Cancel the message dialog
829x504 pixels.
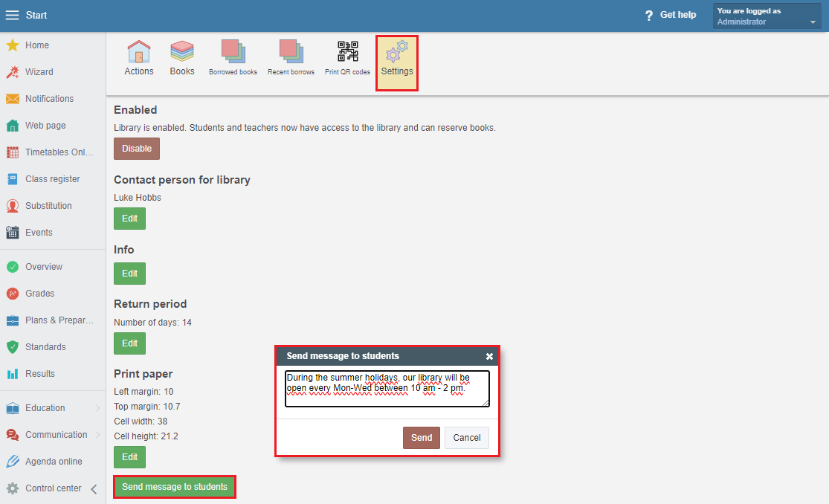pyautogui.click(x=466, y=438)
